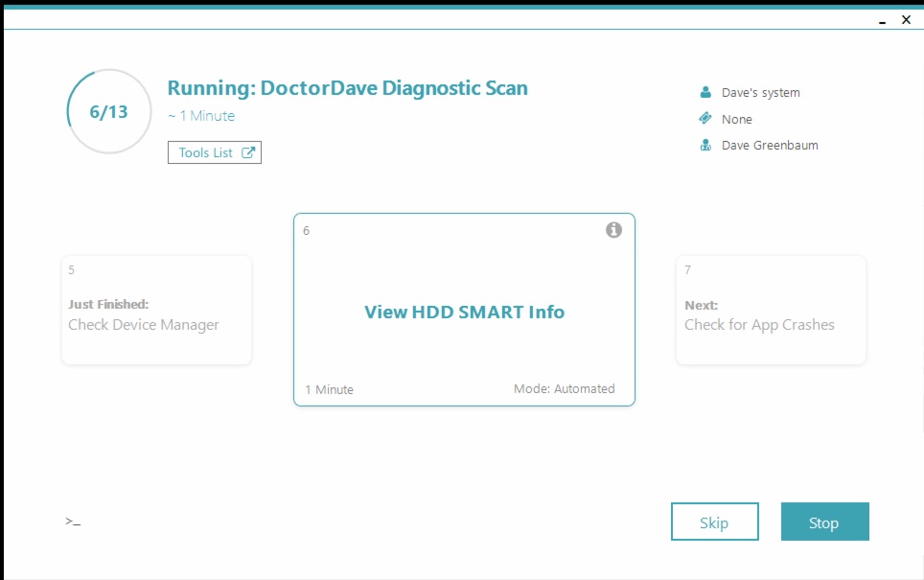Select the Dave Greenbaum name label
The width and height of the screenshot is (924, 580).
[x=770, y=145]
